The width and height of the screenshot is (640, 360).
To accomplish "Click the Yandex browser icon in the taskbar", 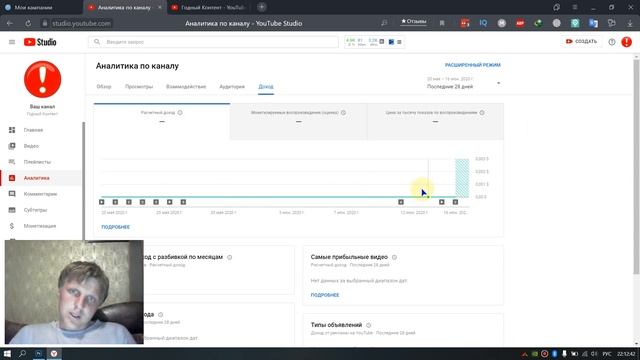I will [x=54, y=353].
